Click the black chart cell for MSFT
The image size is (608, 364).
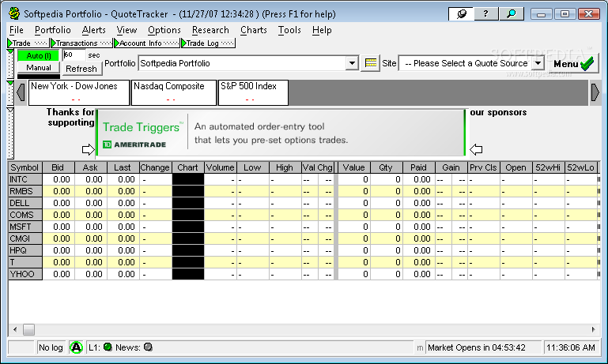point(188,227)
